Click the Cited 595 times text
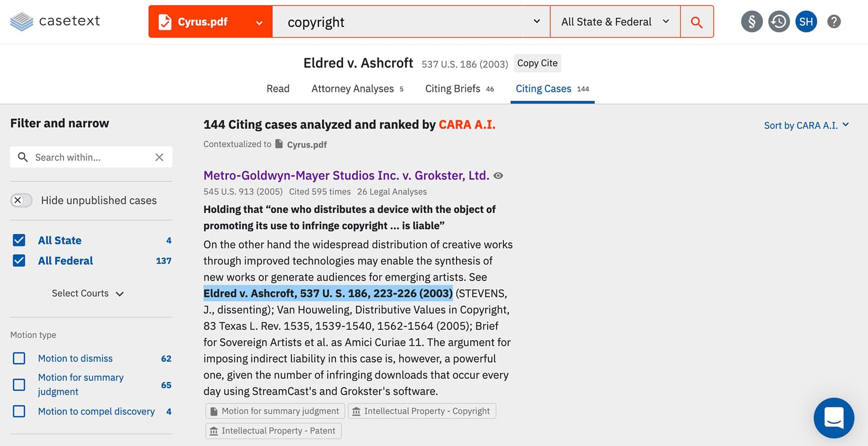This screenshot has height=446, width=868. click(320, 192)
